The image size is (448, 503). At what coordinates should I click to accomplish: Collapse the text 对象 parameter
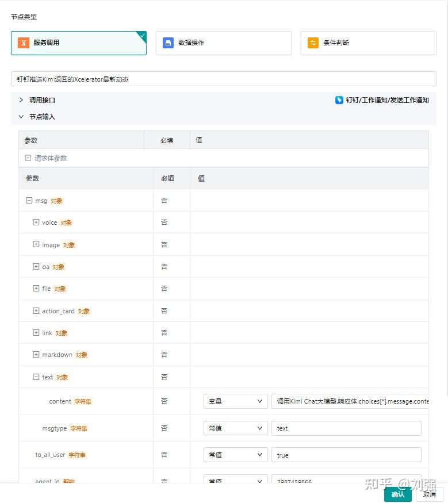pos(36,377)
